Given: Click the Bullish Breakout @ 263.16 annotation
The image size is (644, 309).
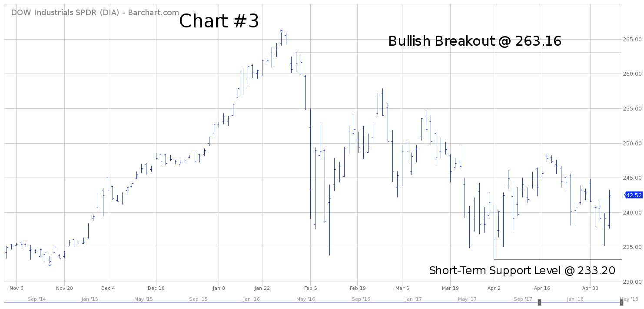Looking at the screenshot, I should [475, 41].
